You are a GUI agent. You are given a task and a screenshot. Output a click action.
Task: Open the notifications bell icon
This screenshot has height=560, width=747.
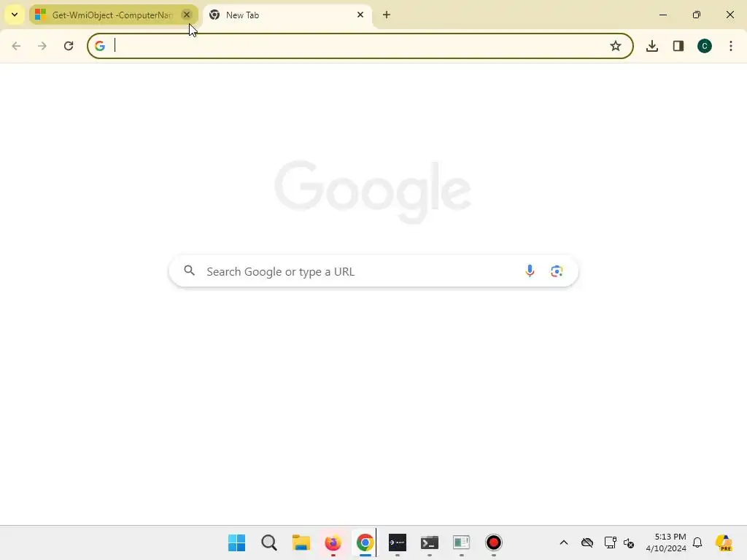pos(697,542)
